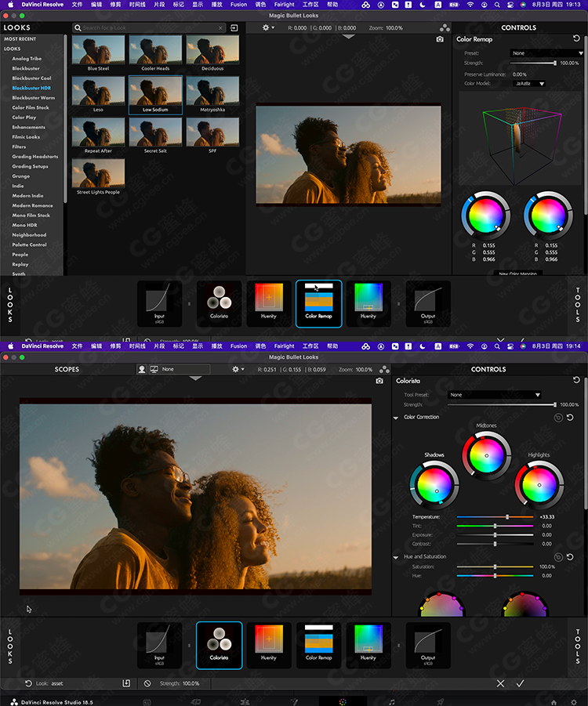The height and width of the screenshot is (706, 588).
Task: Adjust the Colorista Saturation slider
Action: tap(495, 567)
